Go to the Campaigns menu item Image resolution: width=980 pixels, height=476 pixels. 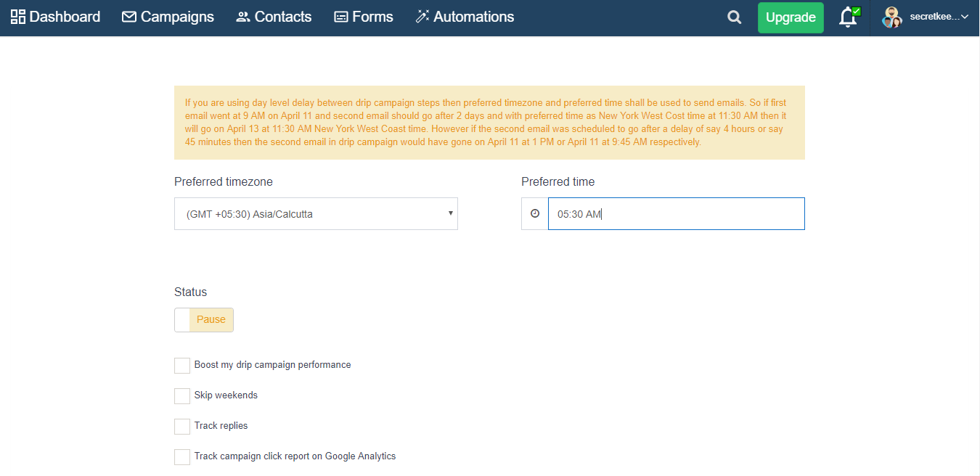177,17
